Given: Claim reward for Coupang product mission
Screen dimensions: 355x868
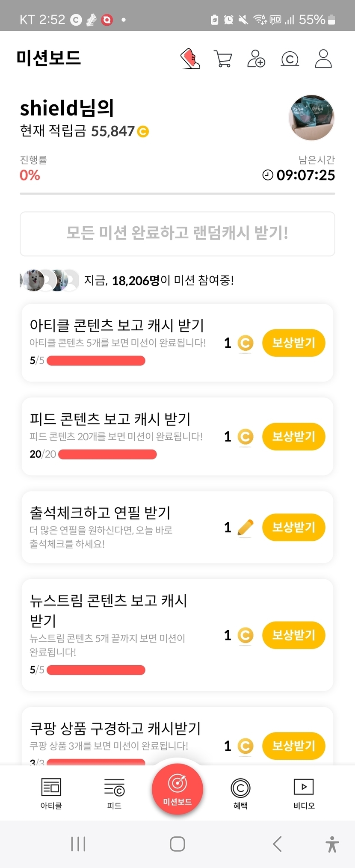Looking at the screenshot, I should (293, 746).
